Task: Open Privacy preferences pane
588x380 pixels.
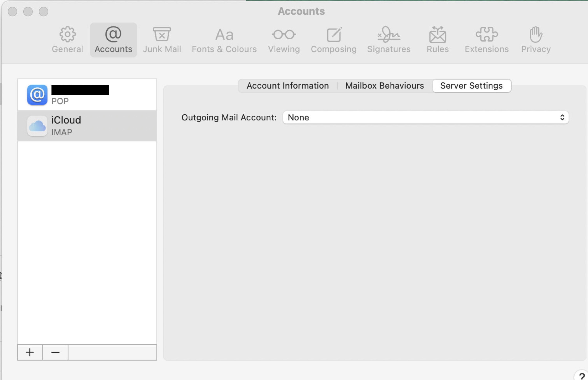Action: point(535,40)
